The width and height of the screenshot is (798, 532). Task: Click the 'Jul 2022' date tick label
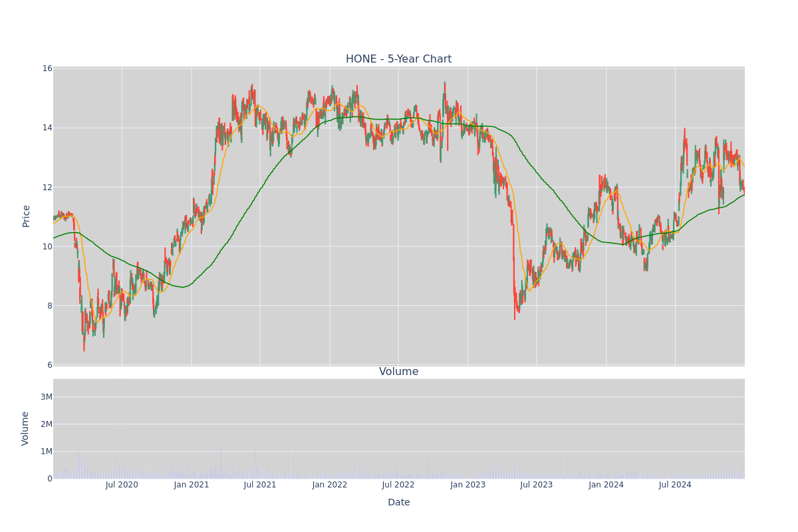[x=398, y=485]
